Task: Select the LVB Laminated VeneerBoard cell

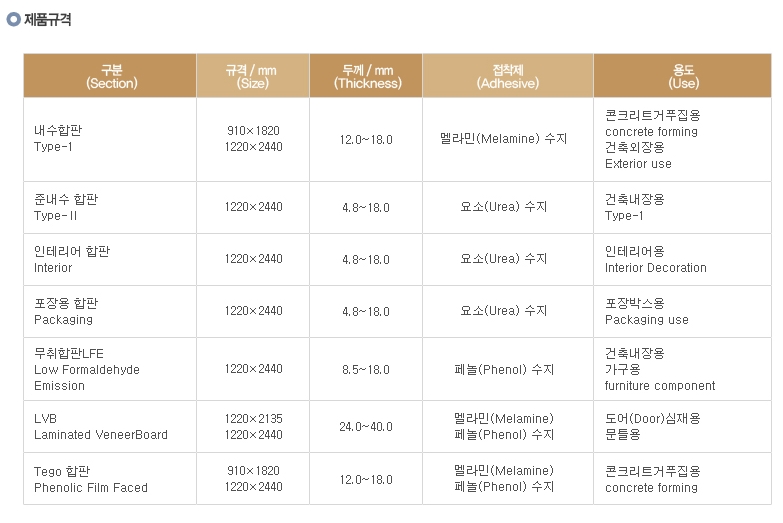Action: [110, 427]
